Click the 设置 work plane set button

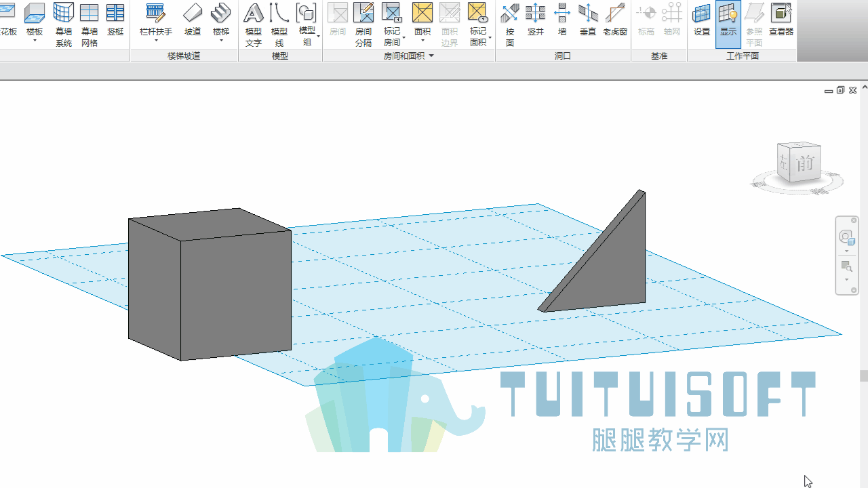pyautogui.click(x=702, y=19)
